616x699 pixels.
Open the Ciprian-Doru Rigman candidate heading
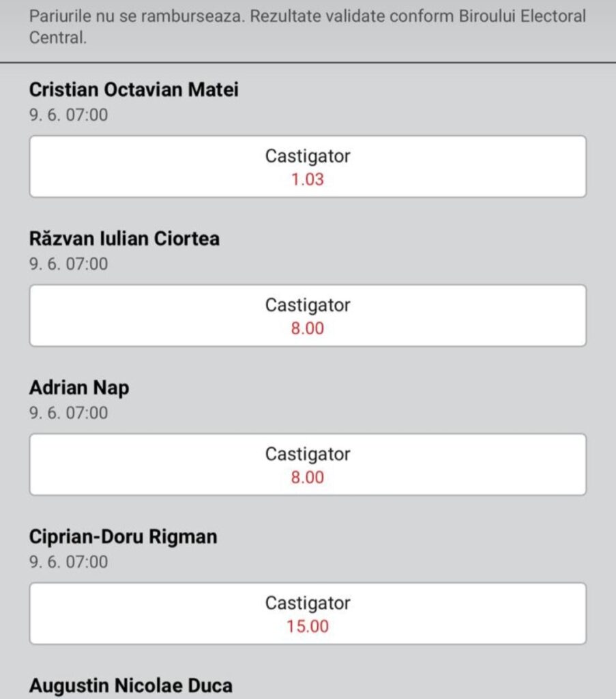tap(123, 537)
